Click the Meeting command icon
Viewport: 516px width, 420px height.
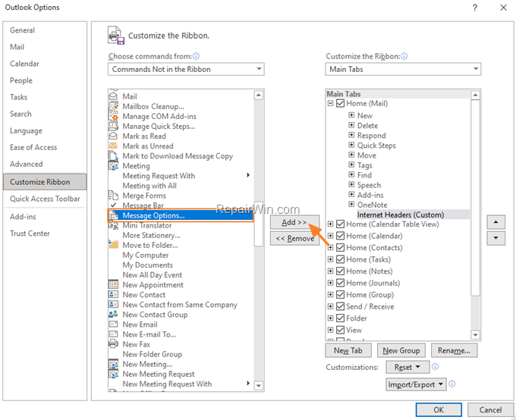[x=113, y=166]
